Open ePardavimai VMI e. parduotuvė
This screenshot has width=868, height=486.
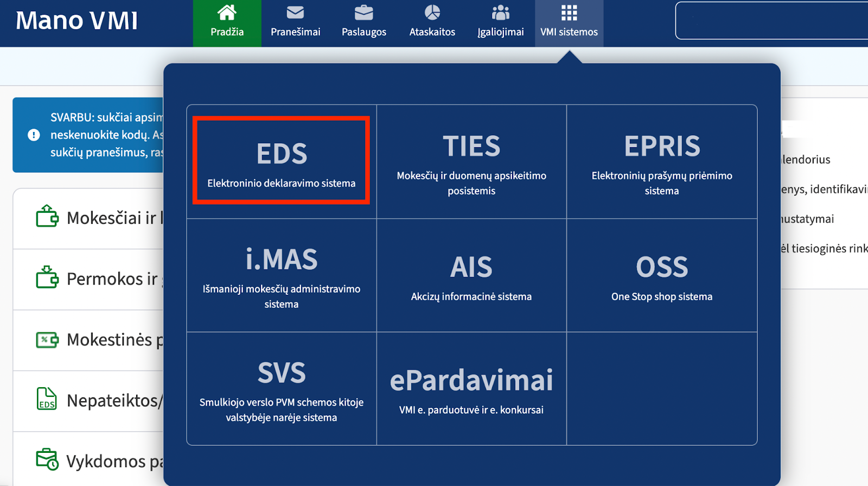tap(471, 389)
